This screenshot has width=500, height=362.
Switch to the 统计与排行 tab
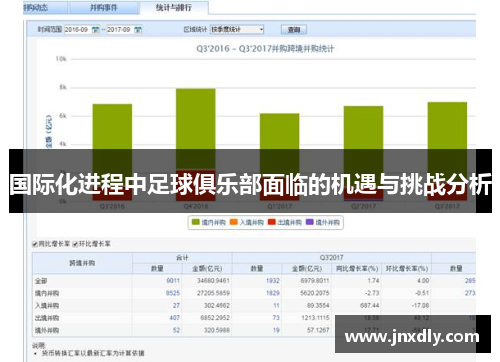tap(174, 8)
